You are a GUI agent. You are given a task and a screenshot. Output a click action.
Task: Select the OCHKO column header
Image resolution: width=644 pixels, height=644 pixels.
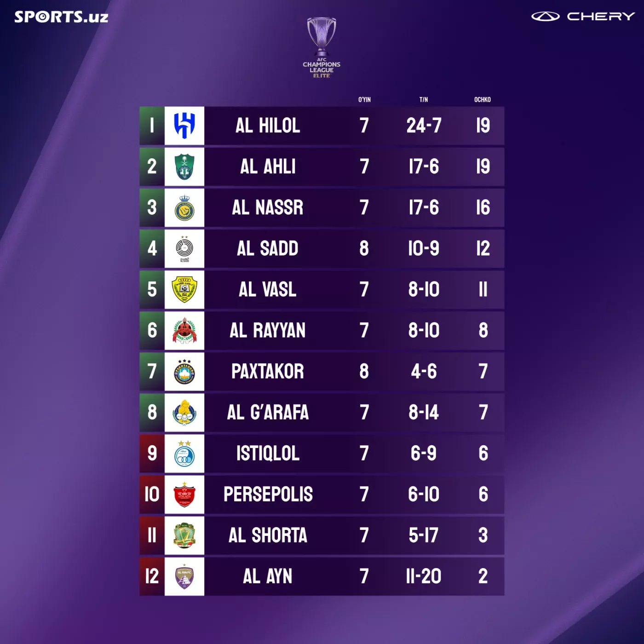pyautogui.click(x=483, y=99)
